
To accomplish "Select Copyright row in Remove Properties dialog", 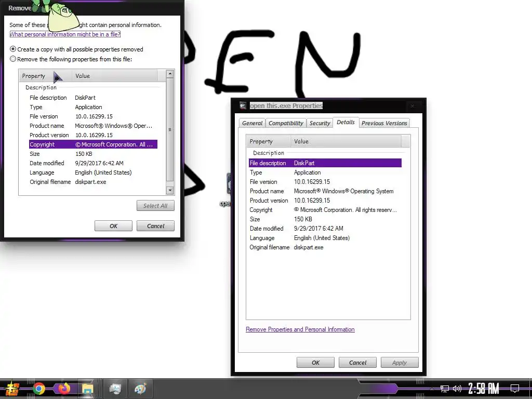I will (x=93, y=144).
